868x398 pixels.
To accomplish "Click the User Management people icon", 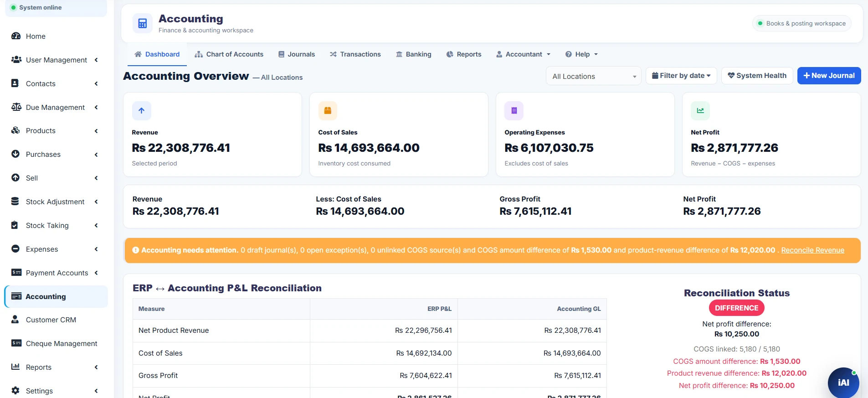I will click(x=16, y=60).
